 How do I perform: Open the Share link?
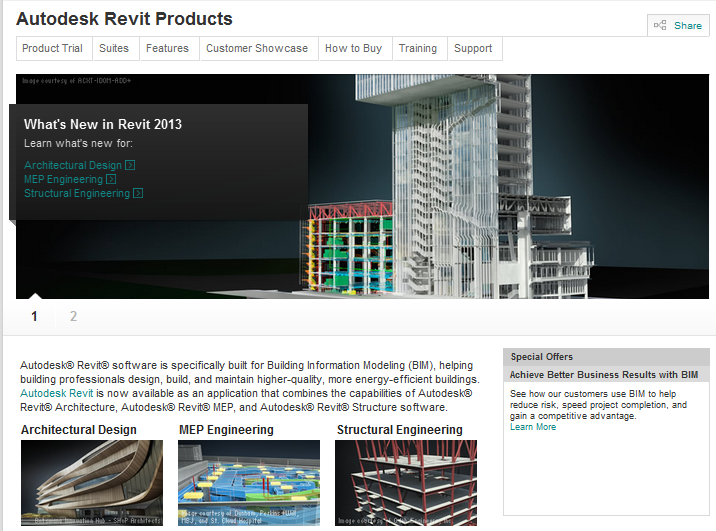coord(688,26)
